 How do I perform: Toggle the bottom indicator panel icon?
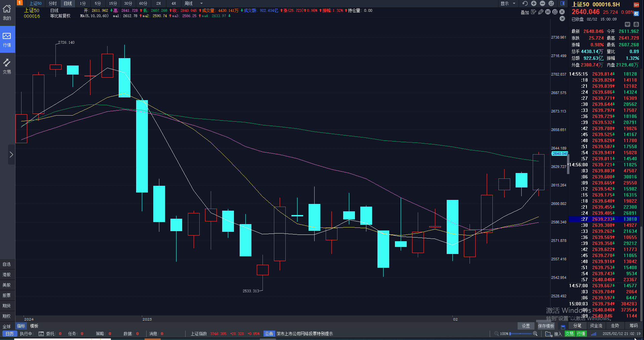(x=563, y=326)
